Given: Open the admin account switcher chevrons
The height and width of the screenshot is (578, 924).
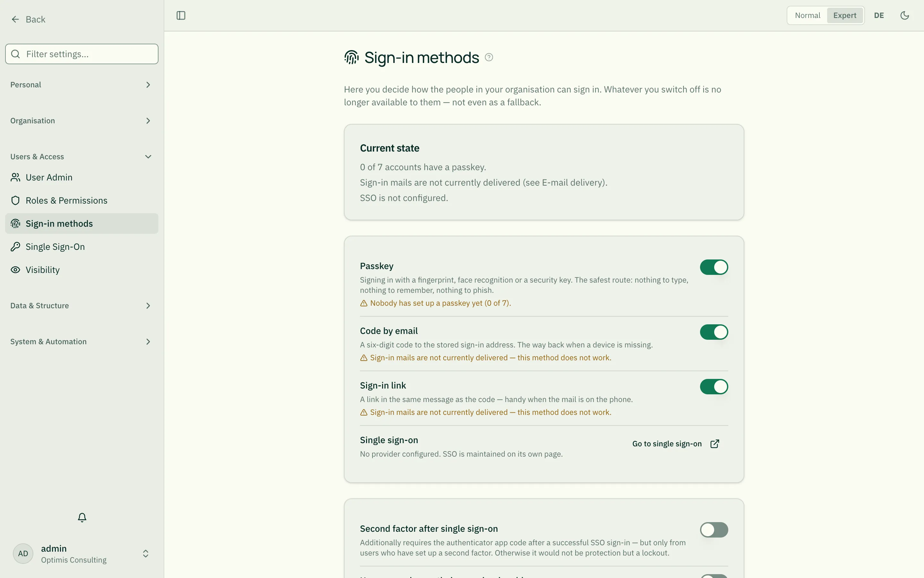Looking at the screenshot, I should 145,554.
